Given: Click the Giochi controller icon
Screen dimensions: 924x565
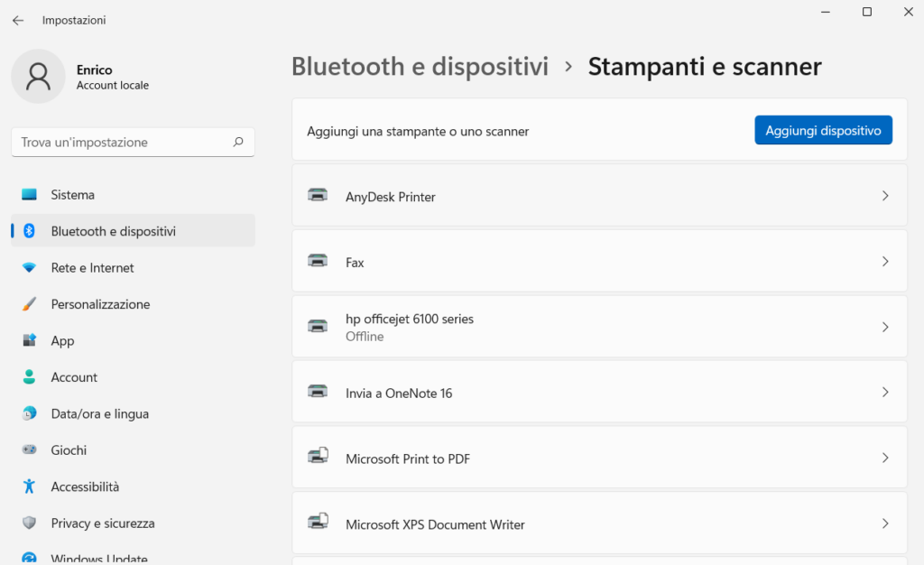Looking at the screenshot, I should click(x=29, y=450).
